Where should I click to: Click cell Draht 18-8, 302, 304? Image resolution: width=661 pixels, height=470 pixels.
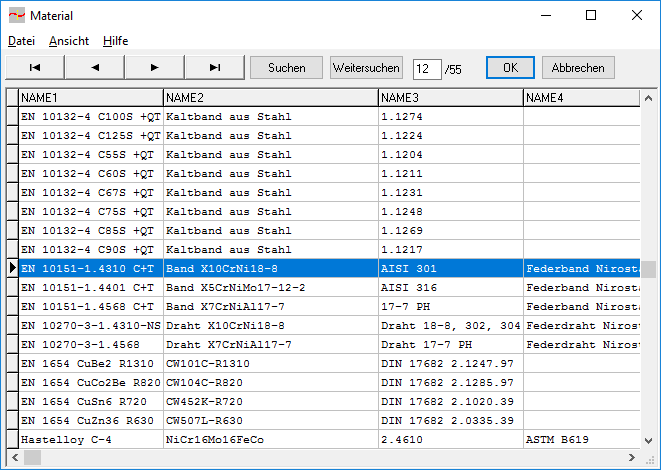tap(451, 325)
